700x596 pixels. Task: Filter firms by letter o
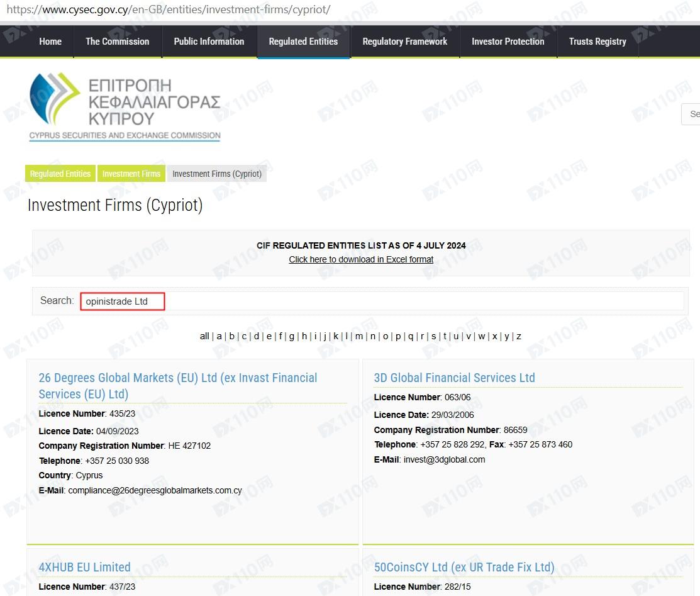click(x=386, y=336)
